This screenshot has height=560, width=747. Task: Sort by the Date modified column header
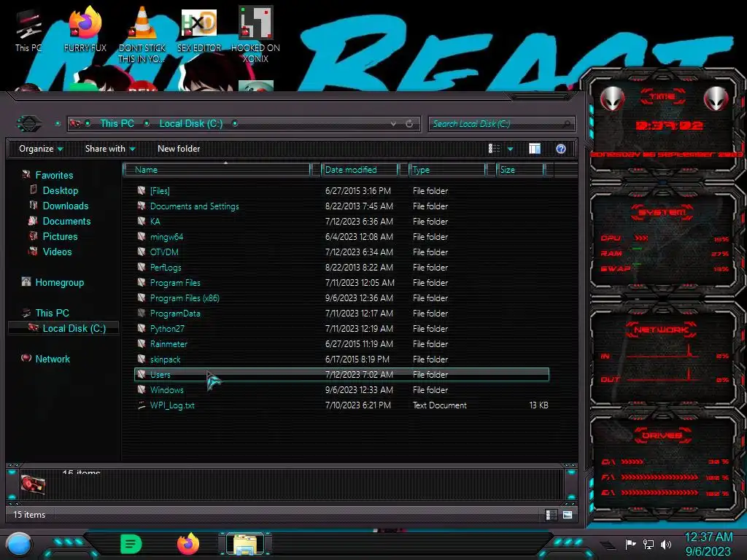coord(360,169)
